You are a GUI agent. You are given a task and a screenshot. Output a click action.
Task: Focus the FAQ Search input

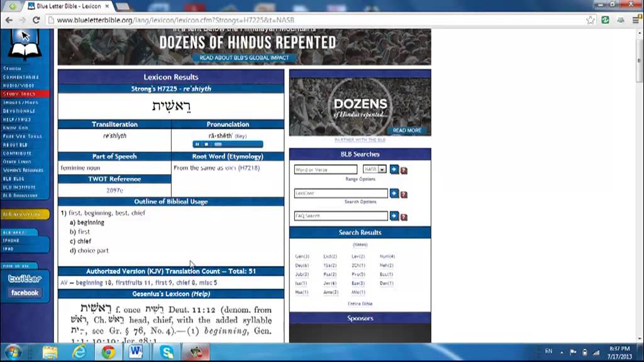pyautogui.click(x=341, y=216)
